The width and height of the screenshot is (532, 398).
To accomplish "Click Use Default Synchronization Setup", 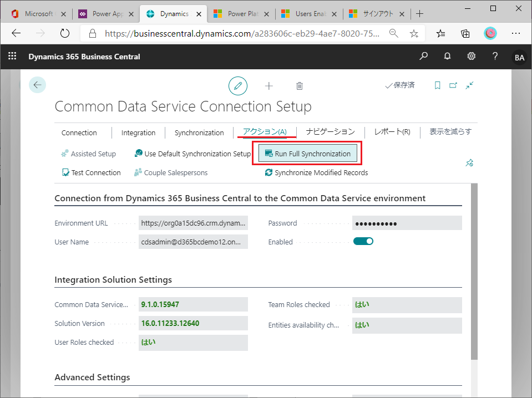I will pos(192,154).
